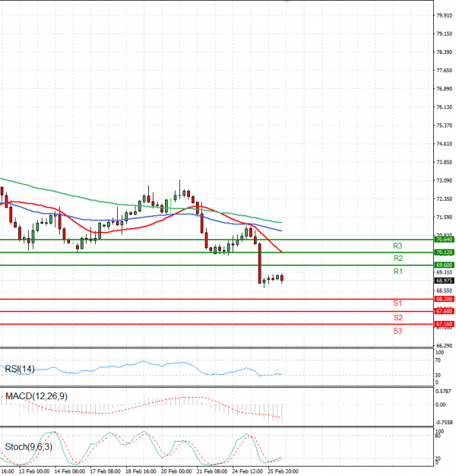Image resolution: width=456 pixels, height=476 pixels.
Task: Select the 67.680 support price tag
Action: tap(444, 312)
